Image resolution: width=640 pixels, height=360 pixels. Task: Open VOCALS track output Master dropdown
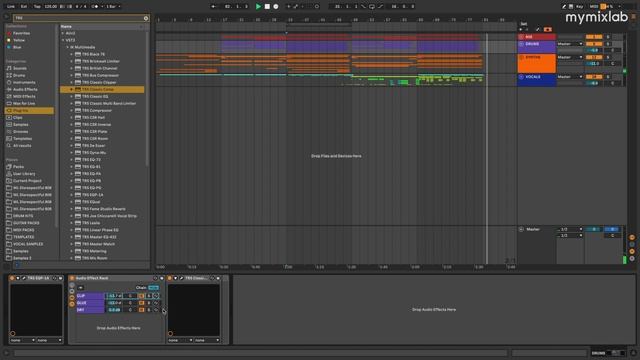point(570,77)
